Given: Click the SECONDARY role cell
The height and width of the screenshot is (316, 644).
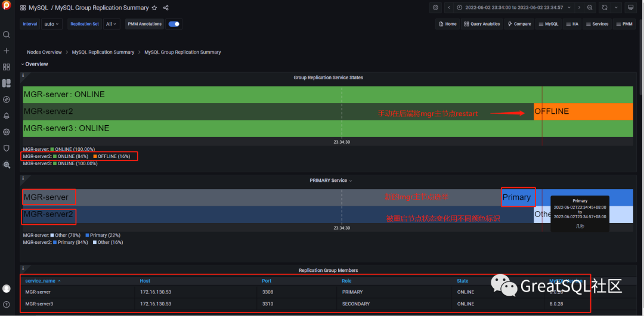Looking at the screenshot, I should click(355, 303).
